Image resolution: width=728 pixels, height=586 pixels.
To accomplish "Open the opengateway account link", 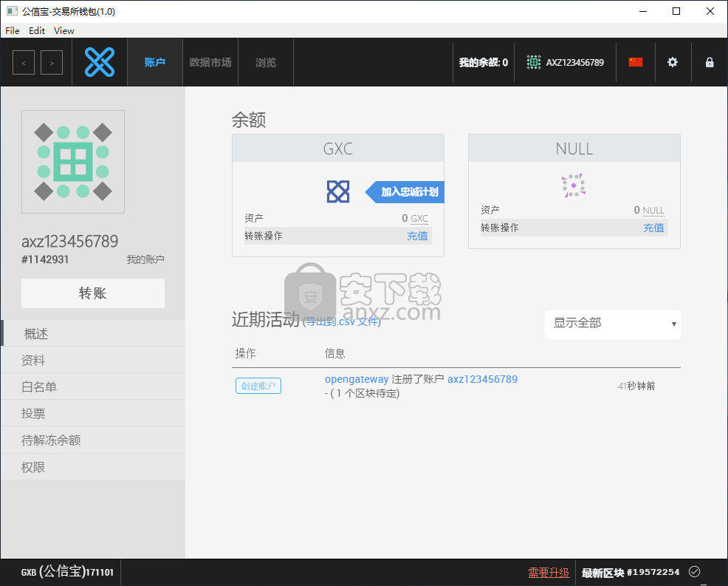I will (356, 379).
